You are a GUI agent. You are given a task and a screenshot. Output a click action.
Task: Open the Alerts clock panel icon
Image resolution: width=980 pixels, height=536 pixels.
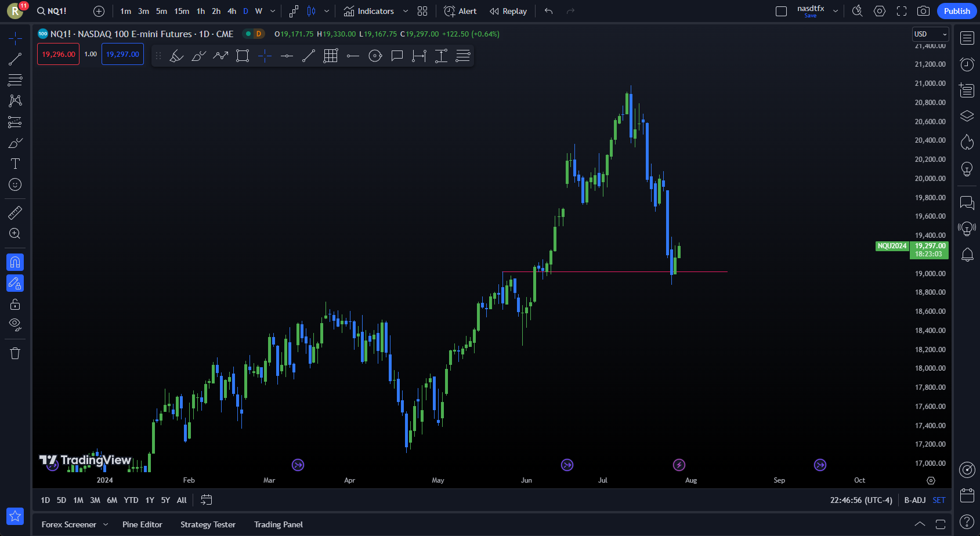tap(967, 64)
